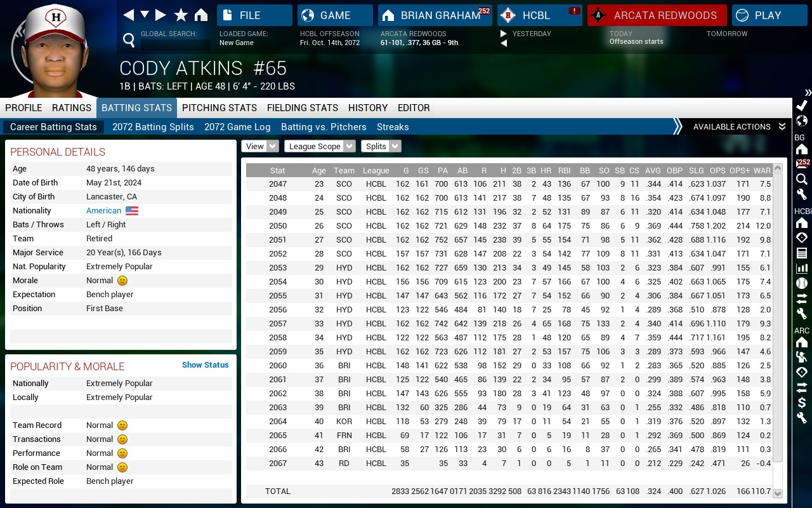
Task: Click the baseball icon in the sidebar
Action: (802, 283)
